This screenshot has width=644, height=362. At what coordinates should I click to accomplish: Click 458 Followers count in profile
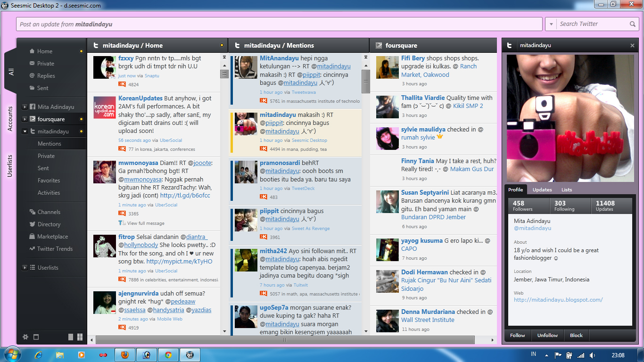coord(529,206)
